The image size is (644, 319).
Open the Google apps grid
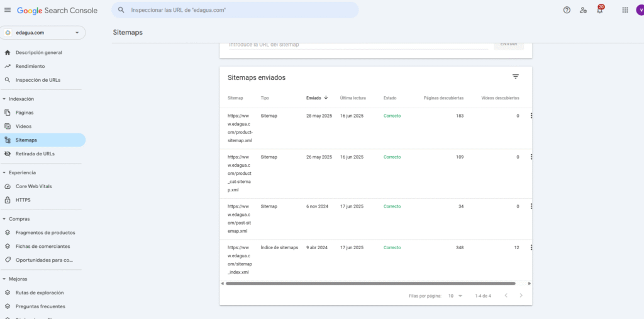(x=625, y=10)
